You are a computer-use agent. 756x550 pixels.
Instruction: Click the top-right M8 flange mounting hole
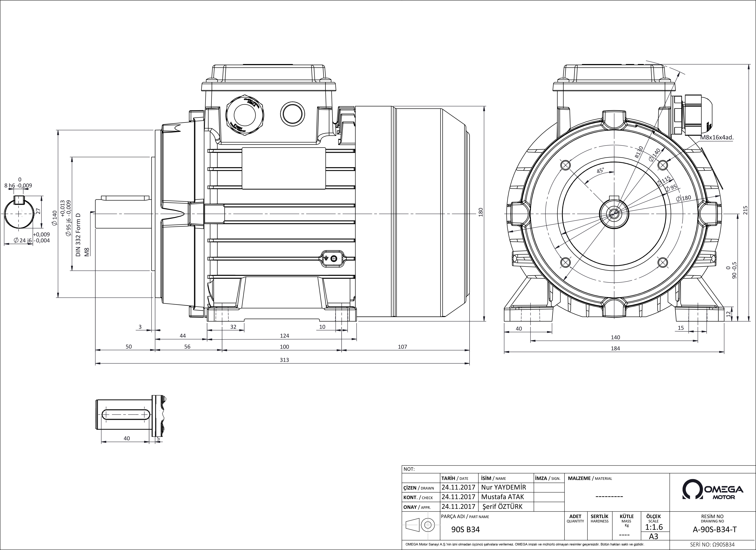(663, 165)
